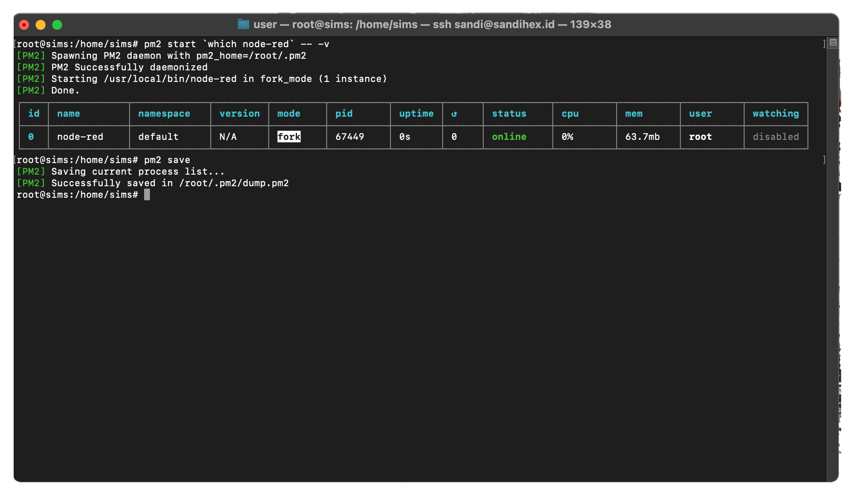Click the 'pid' column header
The width and height of the screenshot is (849, 504).
click(x=344, y=113)
